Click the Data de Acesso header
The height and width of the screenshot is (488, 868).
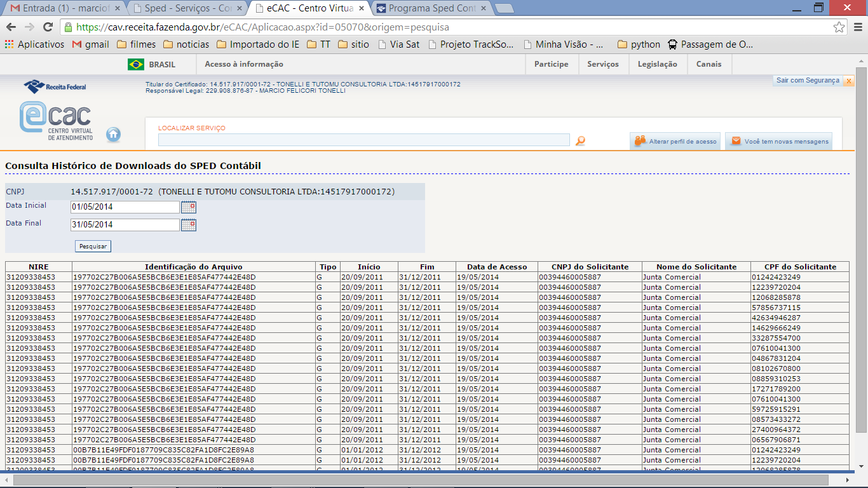[497, 267]
